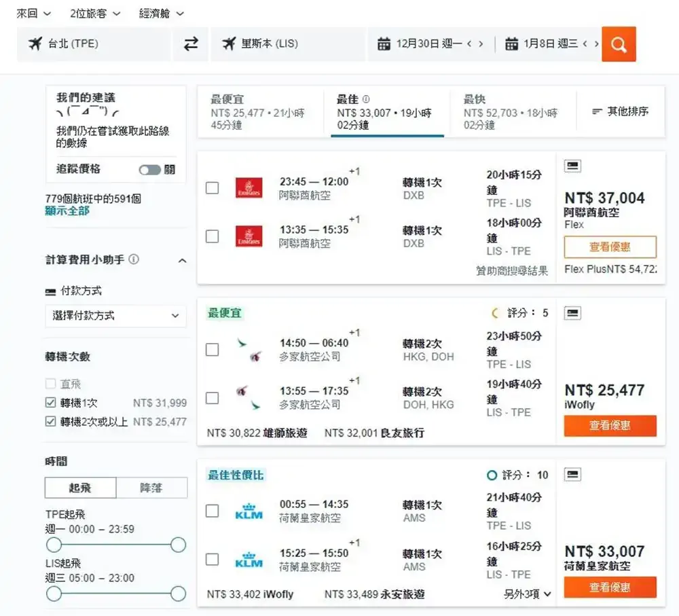This screenshot has width=679, height=616.
Task: Open NT$ 33,402 iWofly offer
Action: 250,594
